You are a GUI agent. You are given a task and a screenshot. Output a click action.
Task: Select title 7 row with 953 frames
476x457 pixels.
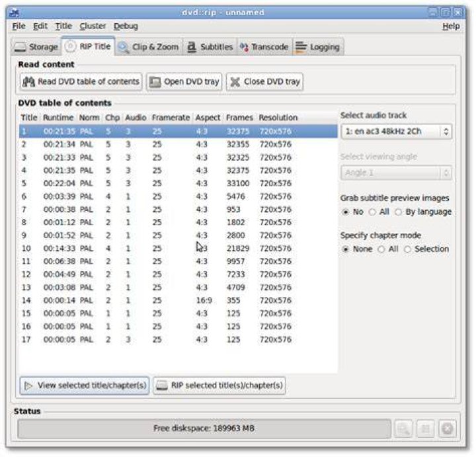click(178, 210)
